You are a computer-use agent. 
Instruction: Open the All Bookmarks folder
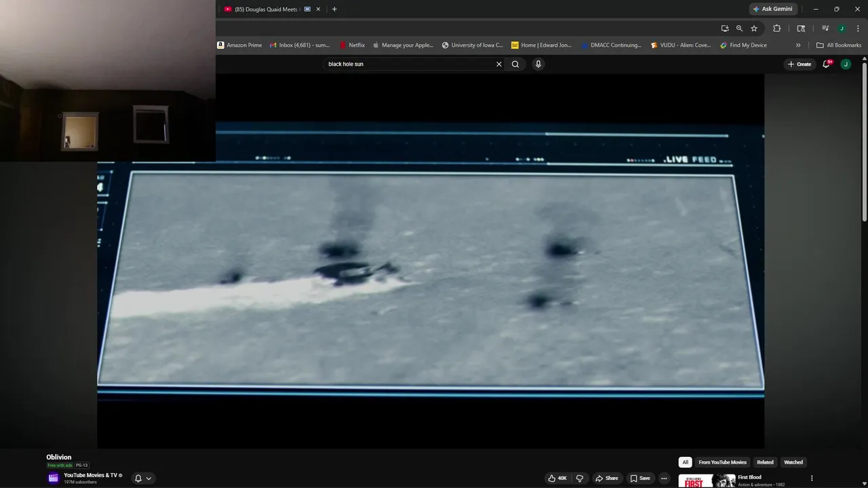click(839, 45)
